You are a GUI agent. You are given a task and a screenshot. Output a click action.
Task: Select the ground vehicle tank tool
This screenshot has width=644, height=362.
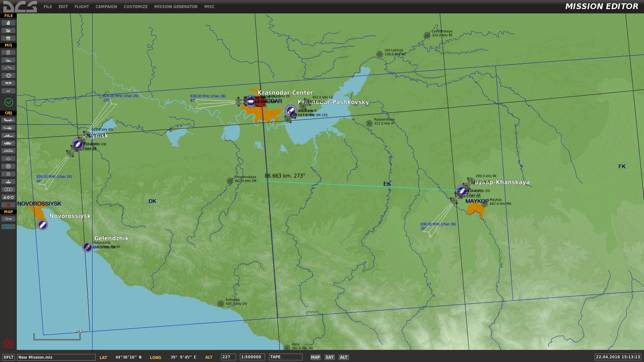click(8, 143)
